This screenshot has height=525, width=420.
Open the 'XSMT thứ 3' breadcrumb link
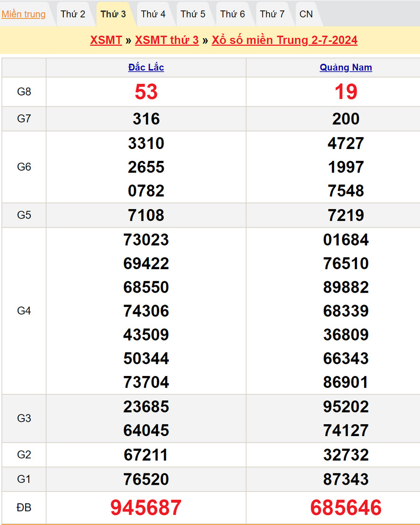pyautogui.click(x=166, y=40)
